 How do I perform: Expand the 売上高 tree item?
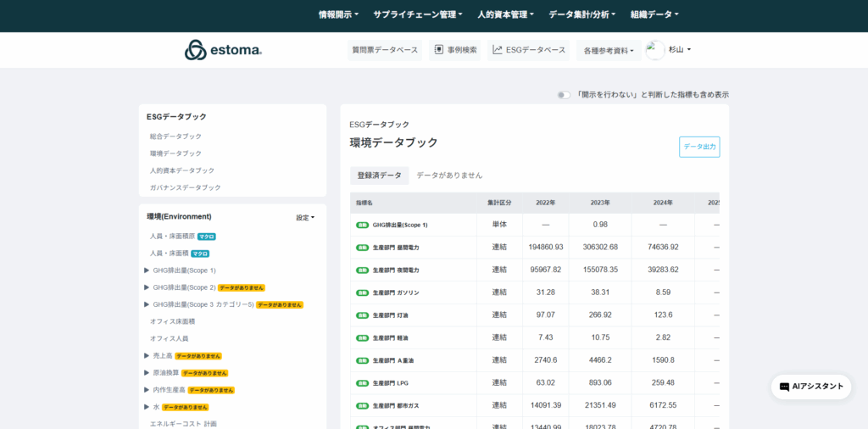tap(147, 356)
